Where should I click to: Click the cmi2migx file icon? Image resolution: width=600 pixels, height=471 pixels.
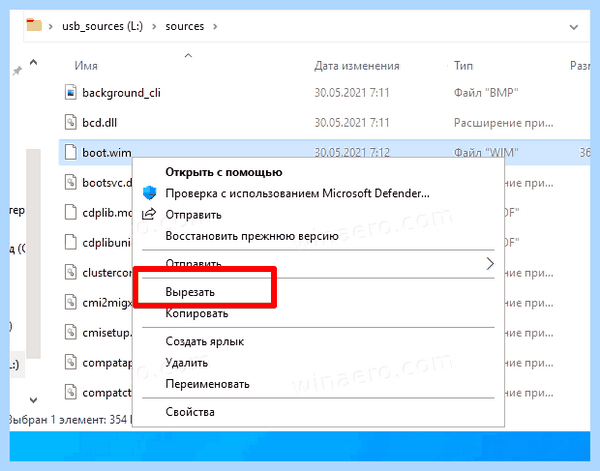(x=70, y=302)
